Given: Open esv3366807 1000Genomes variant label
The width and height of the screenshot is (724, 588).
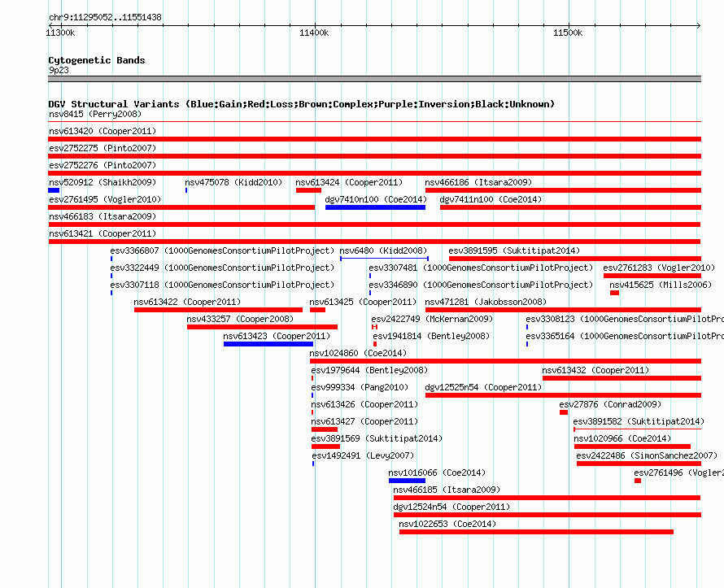Looking at the screenshot, I should click(x=222, y=250).
